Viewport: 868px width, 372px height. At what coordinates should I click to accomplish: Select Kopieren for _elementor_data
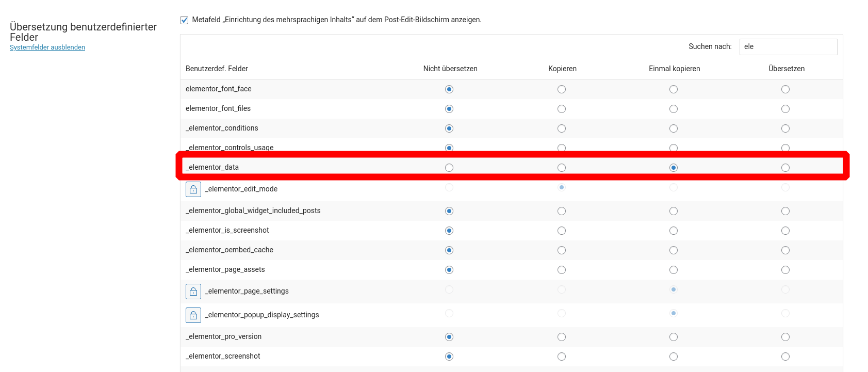click(x=562, y=168)
